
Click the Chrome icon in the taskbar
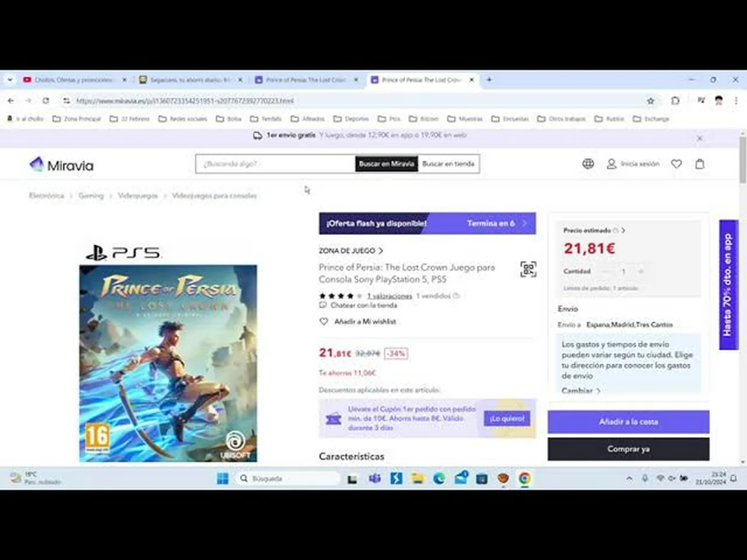point(525,478)
